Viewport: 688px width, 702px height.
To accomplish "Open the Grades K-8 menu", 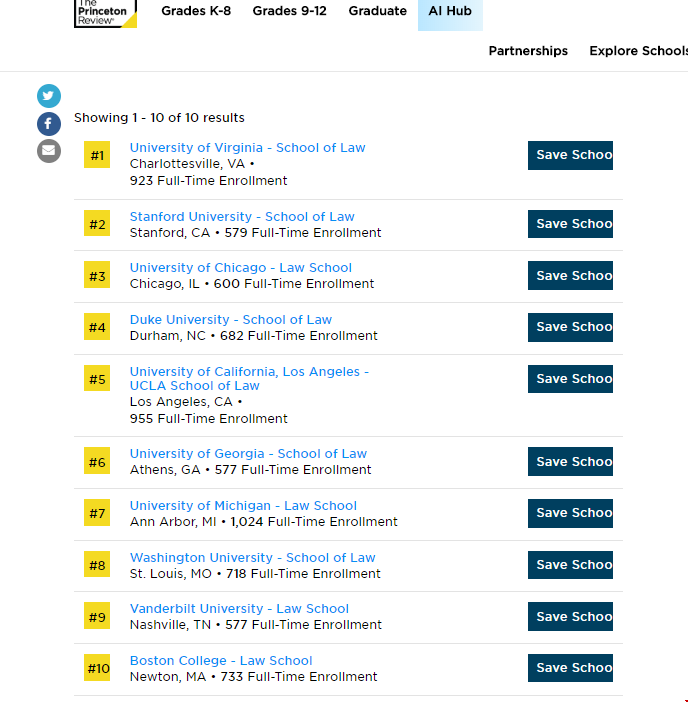I will (x=196, y=11).
